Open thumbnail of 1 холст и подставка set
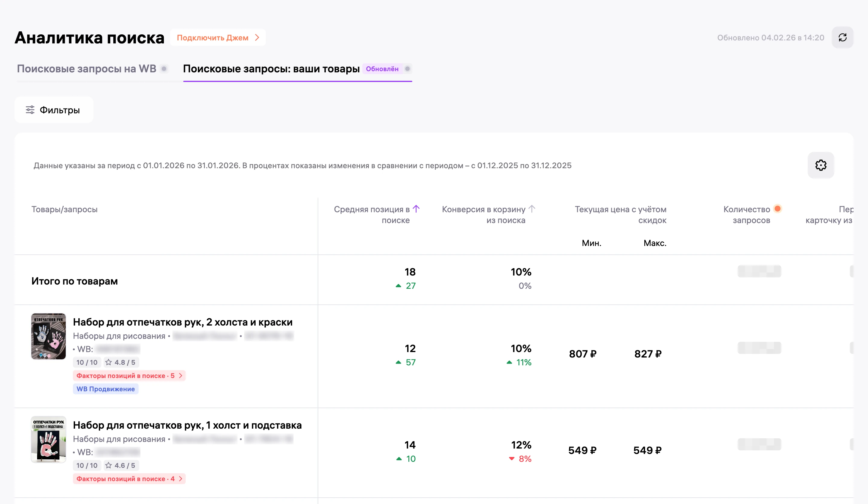Image resolution: width=868 pixels, height=504 pixels. click(x=49, y=439)
